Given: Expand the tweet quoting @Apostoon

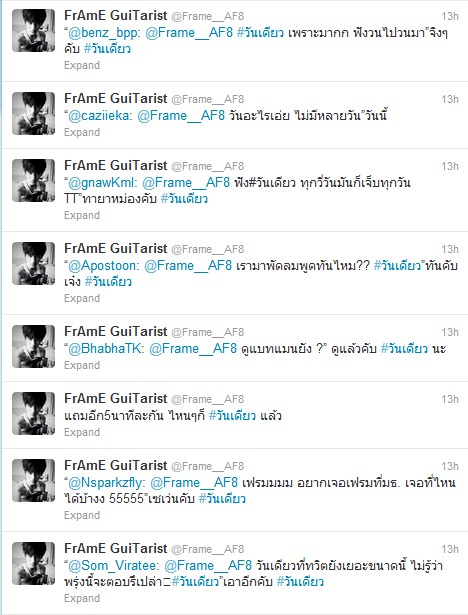Looking at the screenshot, I should coord(82,298).
